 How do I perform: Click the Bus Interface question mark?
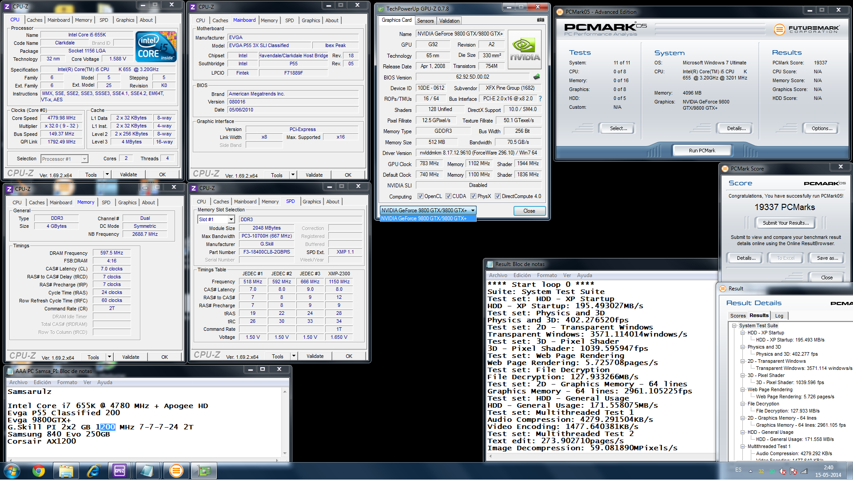[x=540, y=99]
